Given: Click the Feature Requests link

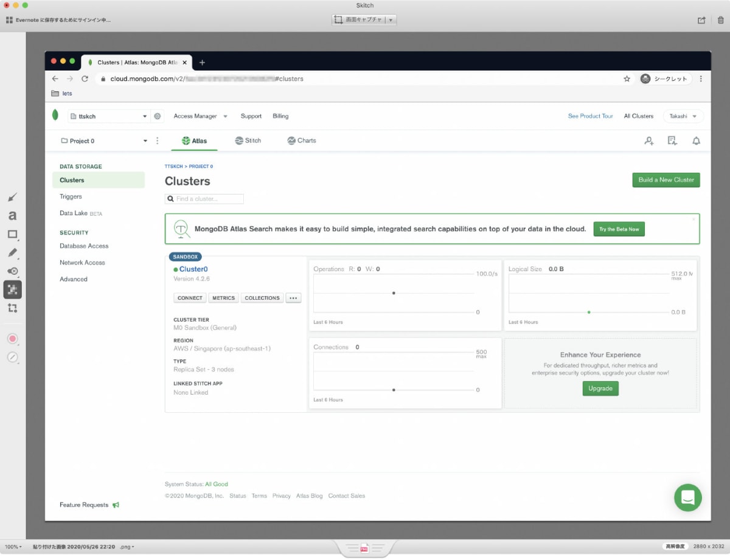Looking at the screenshot, I should click(89, 505).
